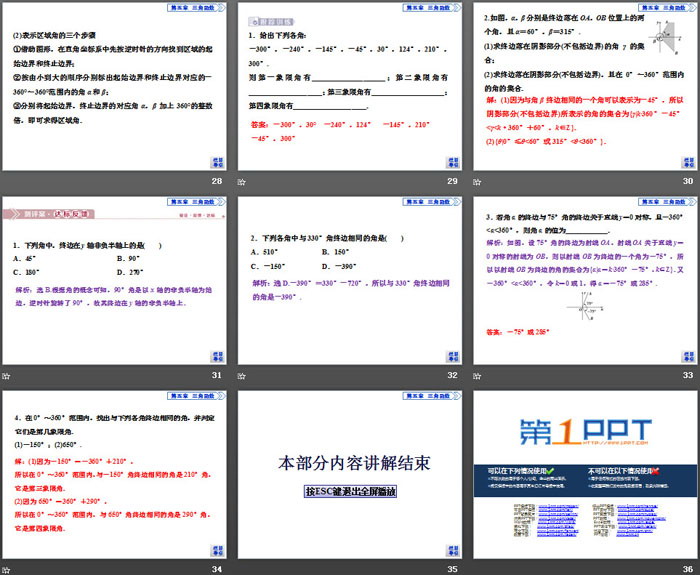This screenshot has width=700, height=575.
Task: Click slide number label 34
Action: [217, 569]
